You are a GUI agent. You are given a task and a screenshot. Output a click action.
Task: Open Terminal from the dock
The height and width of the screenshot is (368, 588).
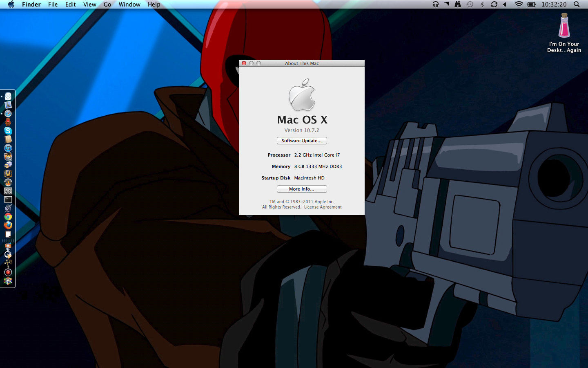[8, 200]
